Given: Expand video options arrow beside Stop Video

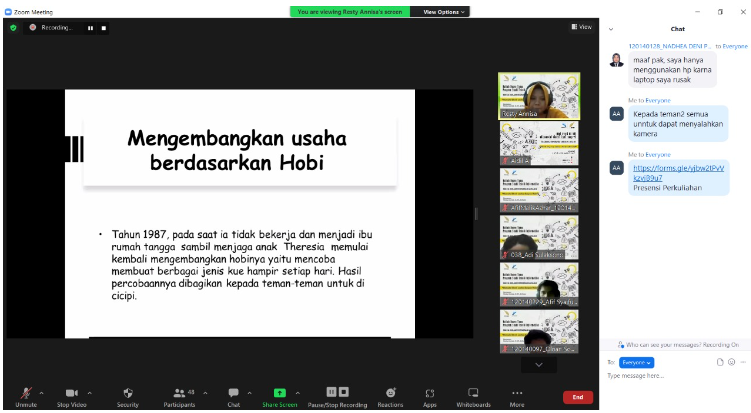Looking at the screenshot, I should (x=90, y=391).
